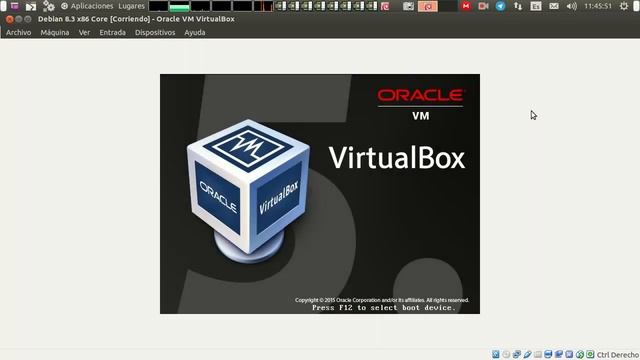Screen dimensions: 640x360
Task: Click the virtualization features status icon
Action: (x=569, y=354)
